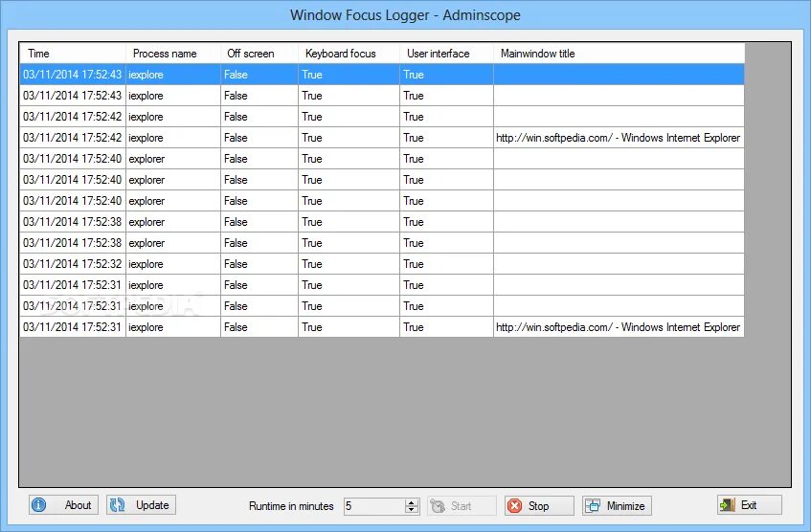811x532 pixels.
Task: Click the User interface column header
Action: [x=446, y=54]
